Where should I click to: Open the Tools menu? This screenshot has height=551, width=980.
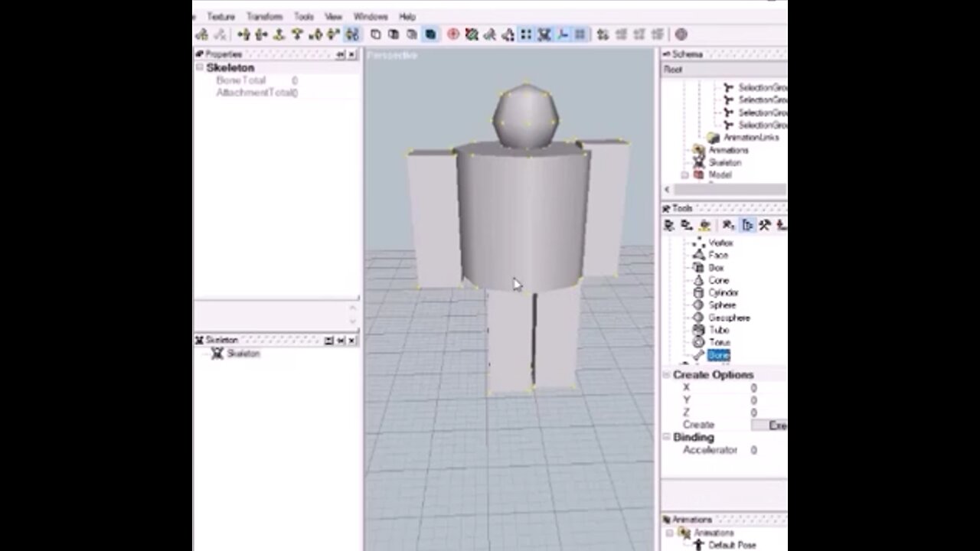304,16
